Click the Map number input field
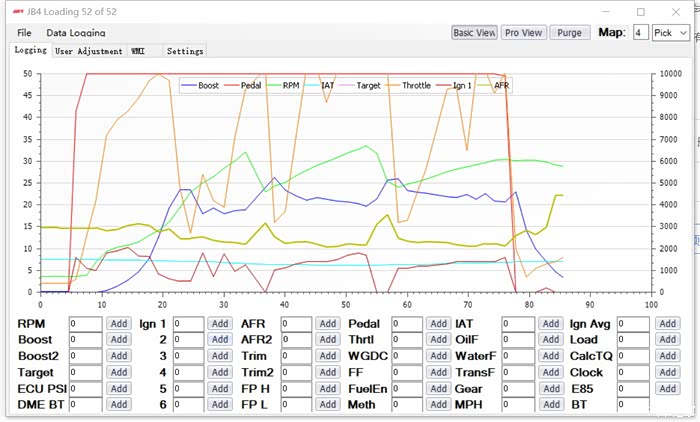 click(640, 33)
